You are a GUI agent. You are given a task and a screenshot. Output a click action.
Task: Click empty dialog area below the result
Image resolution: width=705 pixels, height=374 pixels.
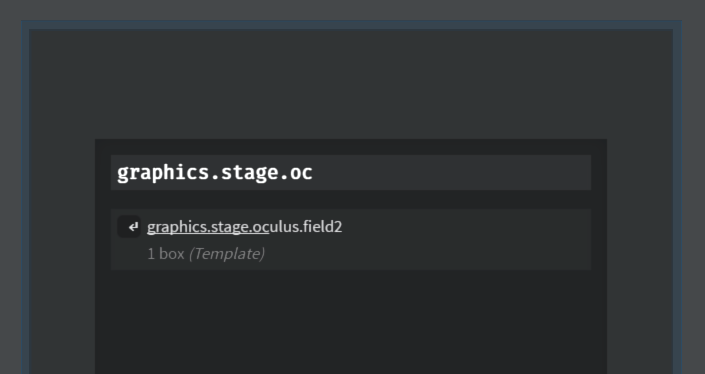(x=351, y=321)
